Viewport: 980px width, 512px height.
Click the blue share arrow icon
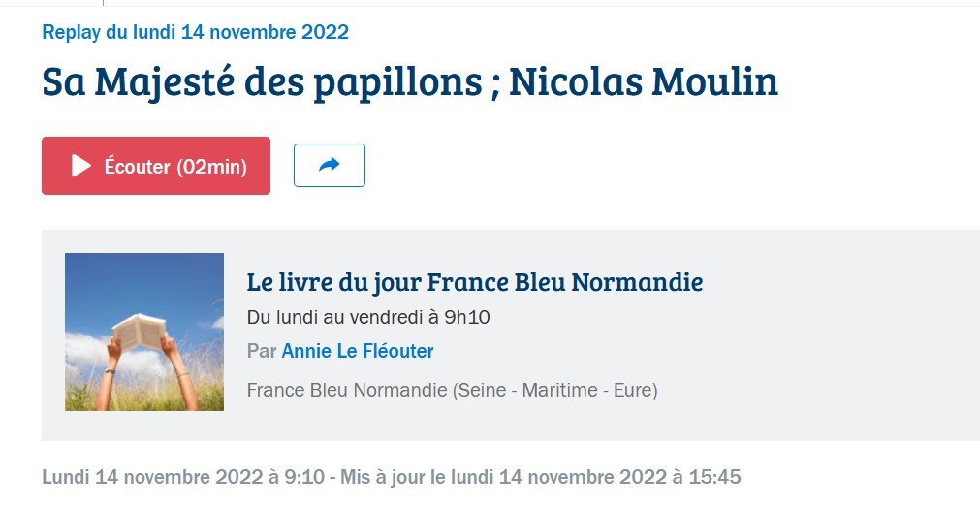(330, 165)
